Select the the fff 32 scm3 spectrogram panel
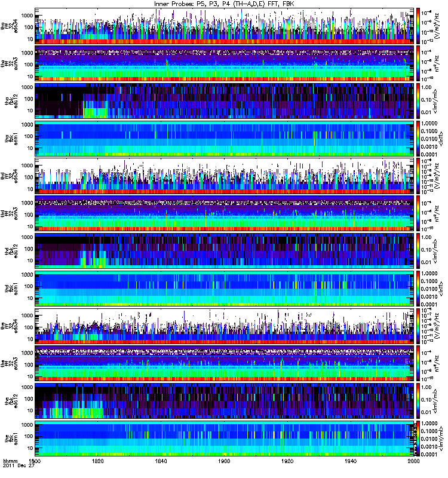 click(225, 363)
